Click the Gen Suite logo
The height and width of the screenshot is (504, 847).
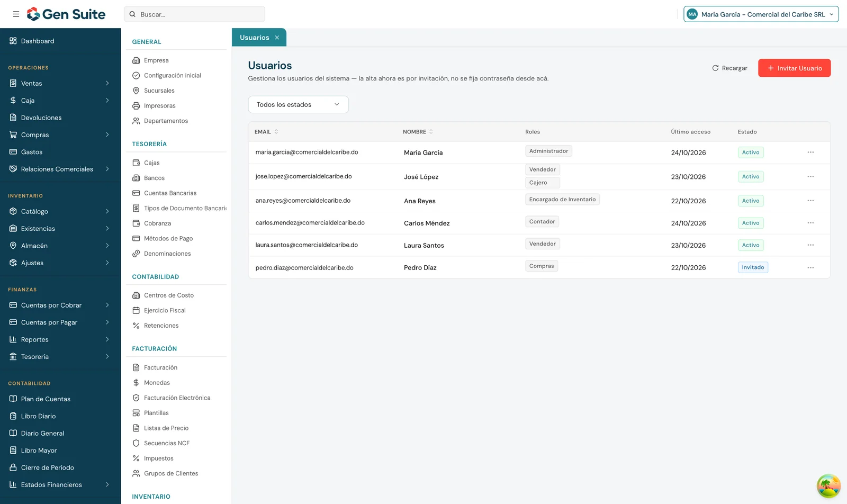pyautogui.click(x=66, y=14)
